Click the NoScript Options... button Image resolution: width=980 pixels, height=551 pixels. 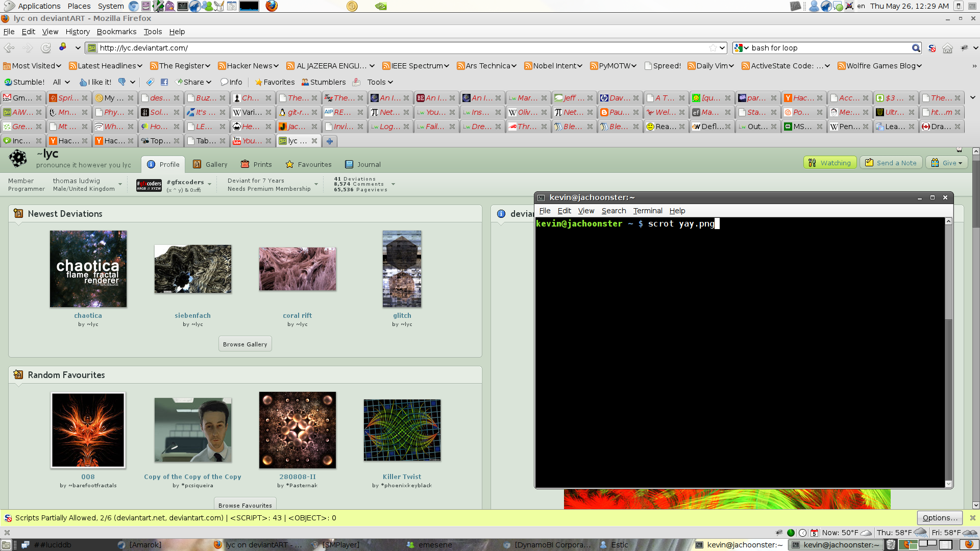[x=940, y=518]
